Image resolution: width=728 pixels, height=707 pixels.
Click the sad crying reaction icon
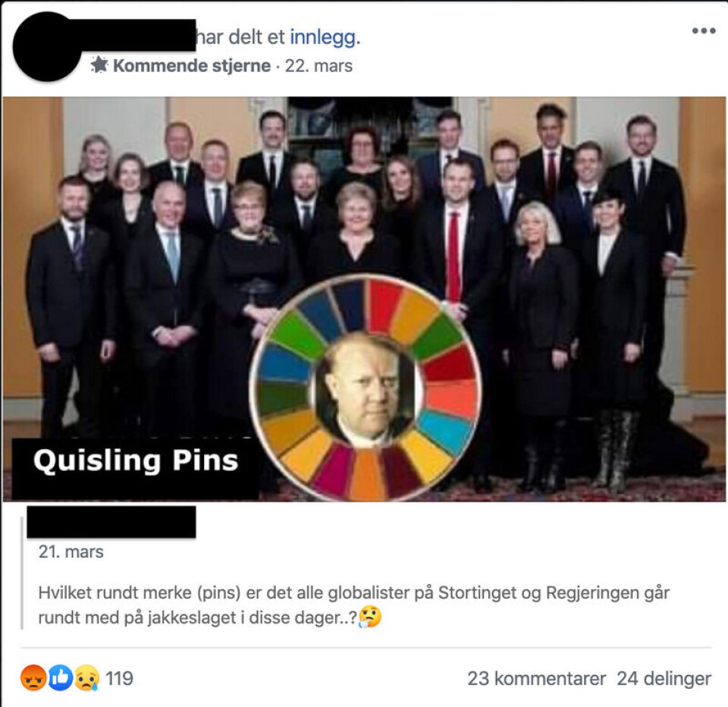[x=86, y=677]
